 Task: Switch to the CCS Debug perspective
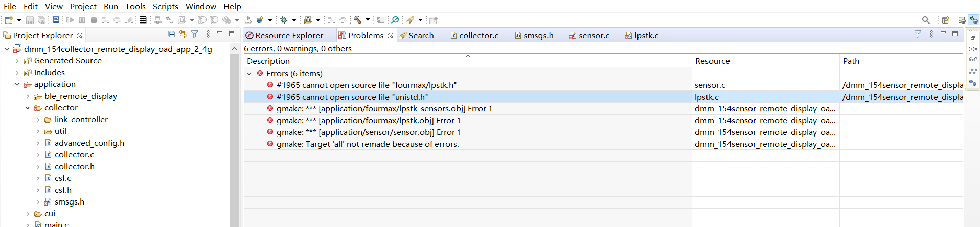click(x=973, y=20)
